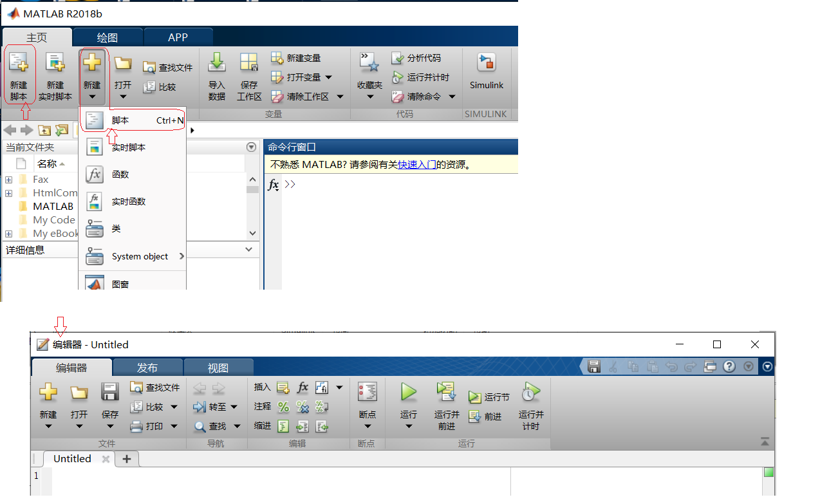Click the Import Data (导入数据) icon
This screenshot has height=504, width=829.
point(217,62)
